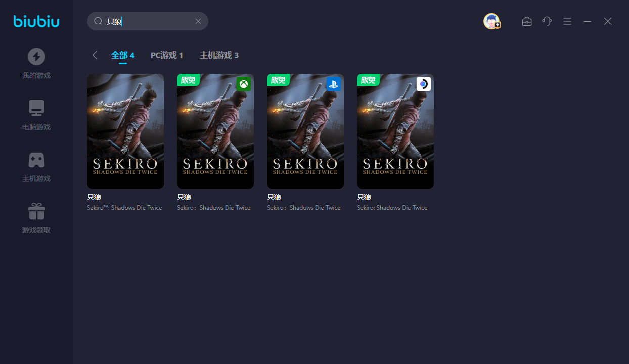Click the search magnifier icon

[98, 21]
